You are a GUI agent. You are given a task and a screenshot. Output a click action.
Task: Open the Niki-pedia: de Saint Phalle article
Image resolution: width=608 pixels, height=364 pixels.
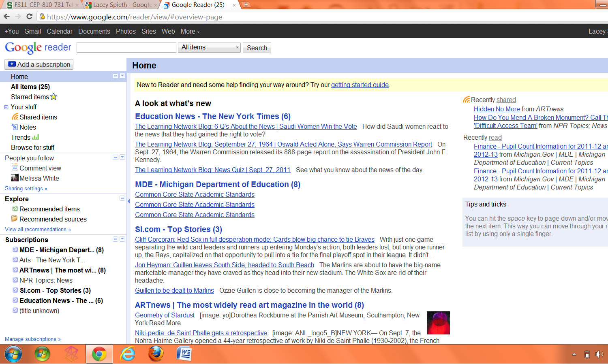coord(201,333)
